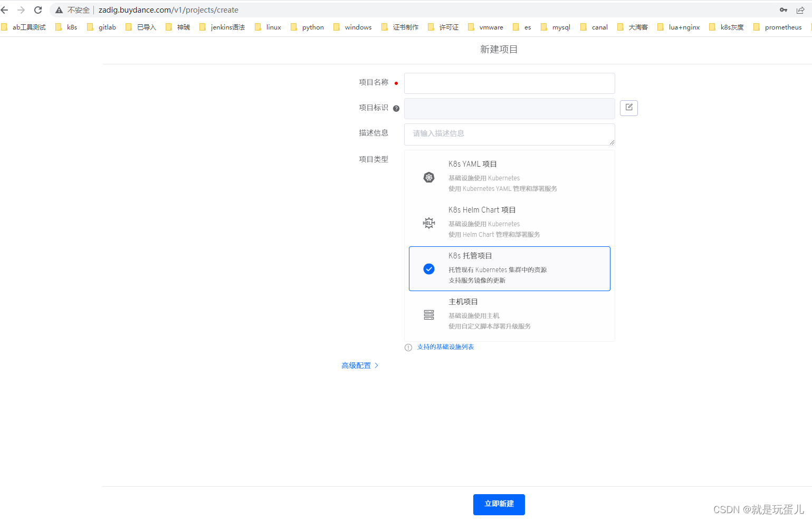Select the Kubernetes gear icon for K8s YAML 项目
This screenshot has width=812, height=520.
tap(428, 177)
